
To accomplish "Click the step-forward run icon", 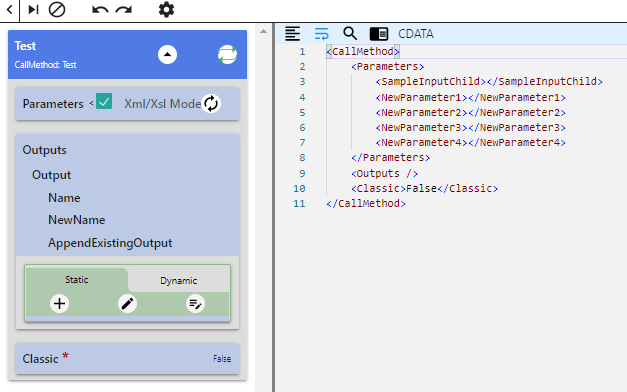I will (x=34, y=10).
